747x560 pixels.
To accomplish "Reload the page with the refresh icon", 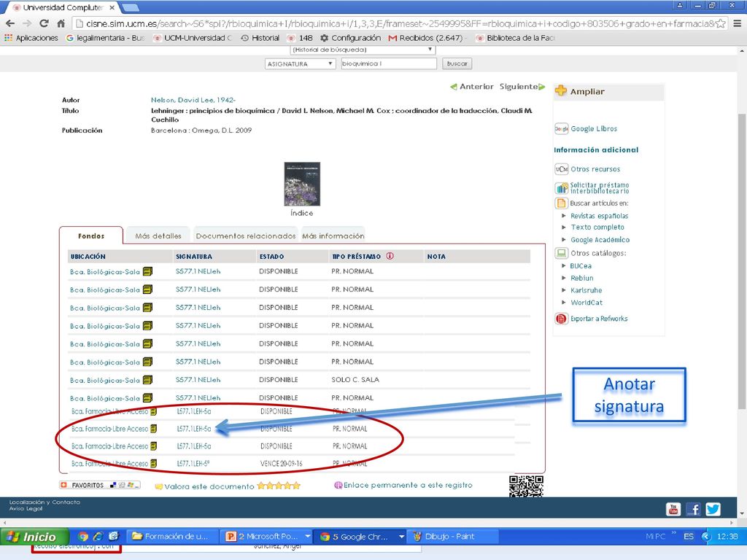I will (x=44, y=23).
